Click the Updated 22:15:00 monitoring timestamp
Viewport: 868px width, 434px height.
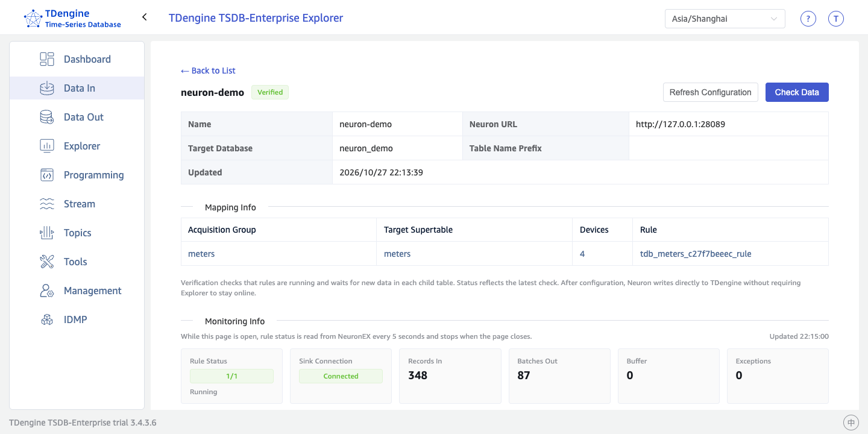tap(799, 336)
